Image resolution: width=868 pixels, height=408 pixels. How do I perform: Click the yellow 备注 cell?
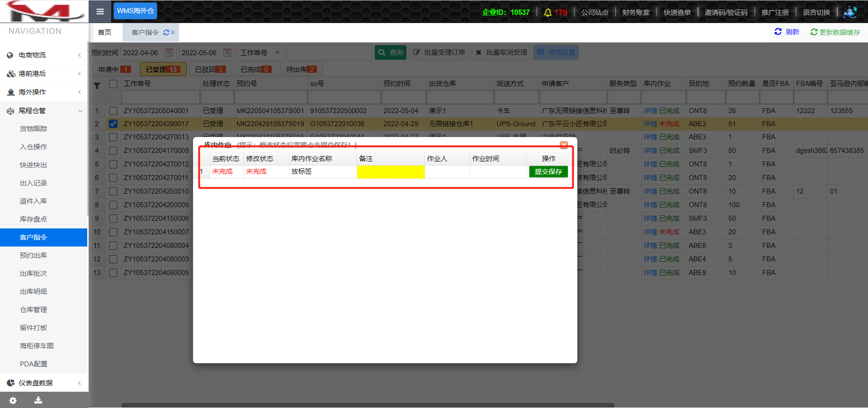(391, 172)
